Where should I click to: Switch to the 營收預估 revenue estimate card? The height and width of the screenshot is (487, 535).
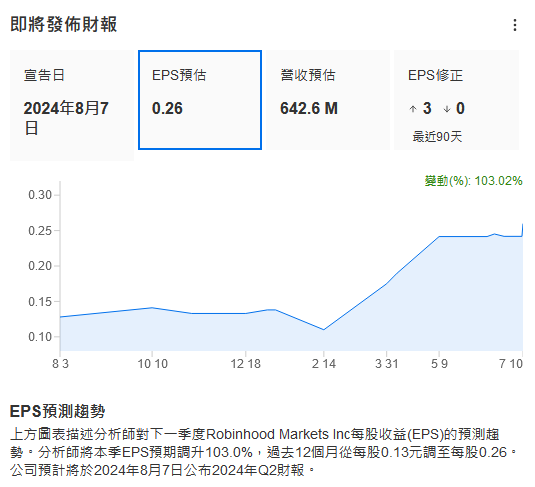point(328,100)
